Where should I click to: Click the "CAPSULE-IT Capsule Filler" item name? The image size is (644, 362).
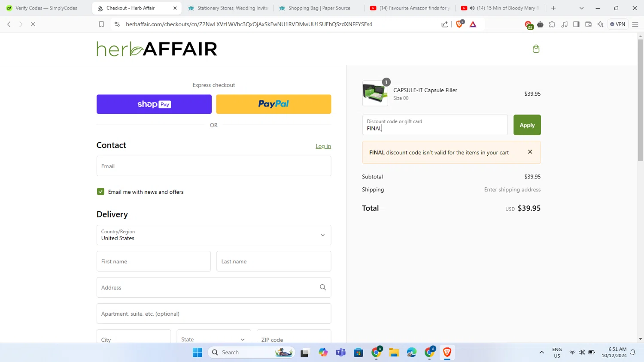coord(425,90)
